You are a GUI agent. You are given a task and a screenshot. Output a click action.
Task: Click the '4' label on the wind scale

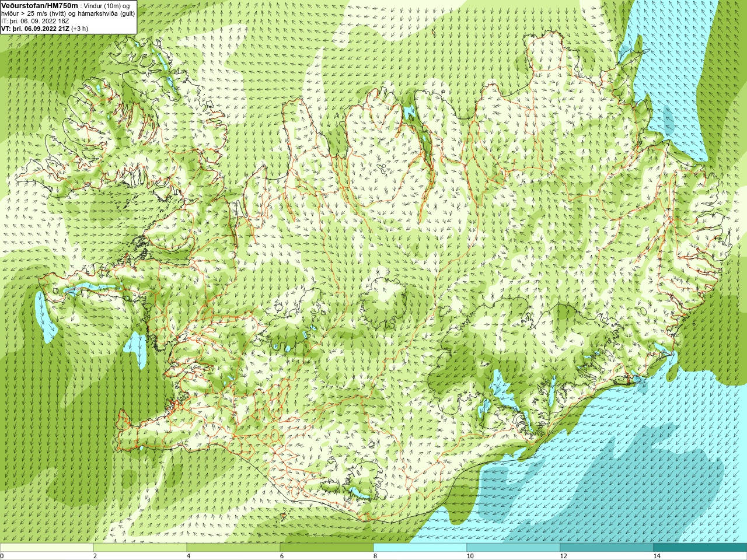189,556
